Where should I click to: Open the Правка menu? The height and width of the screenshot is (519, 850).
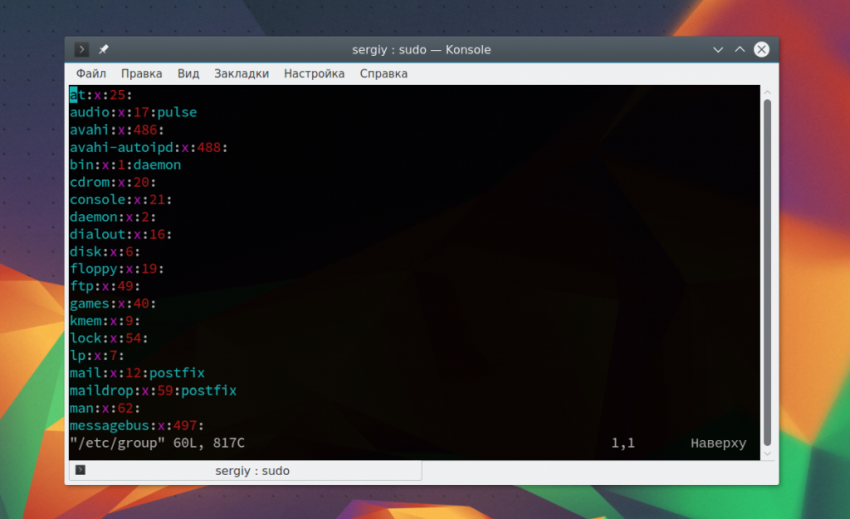[141, 74]
